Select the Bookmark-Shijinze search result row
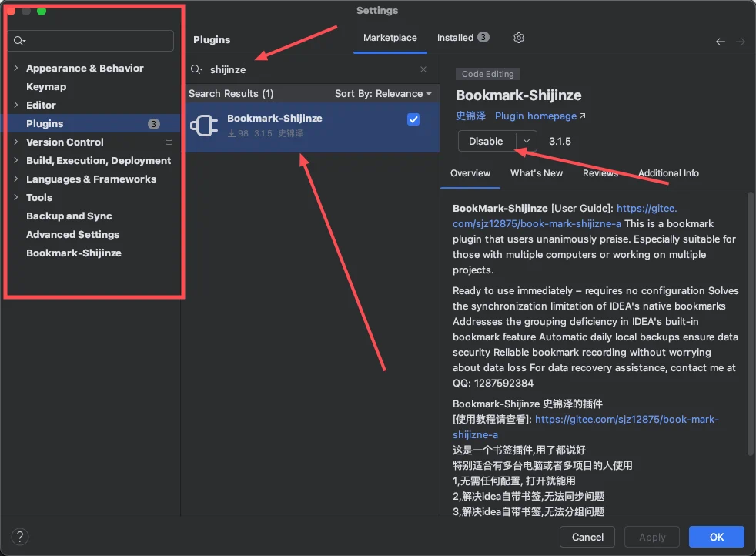756x556 pixels. click(313, 127)
